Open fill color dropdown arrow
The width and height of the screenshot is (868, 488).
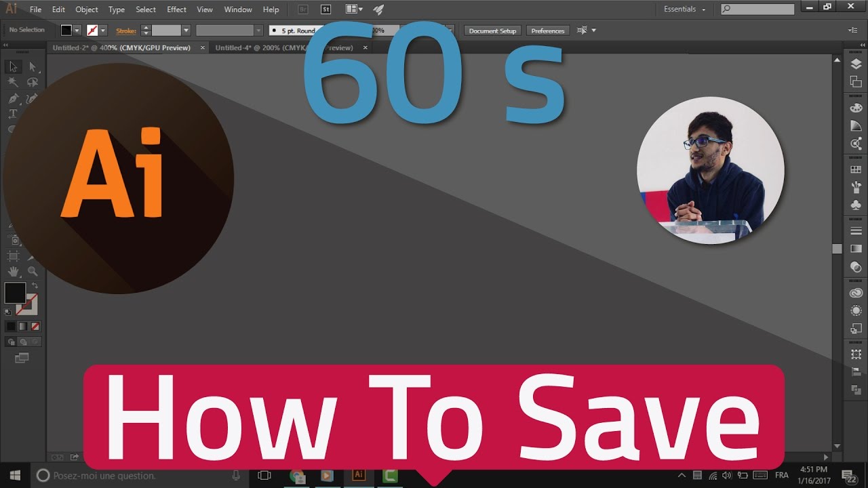click(77, 30)
